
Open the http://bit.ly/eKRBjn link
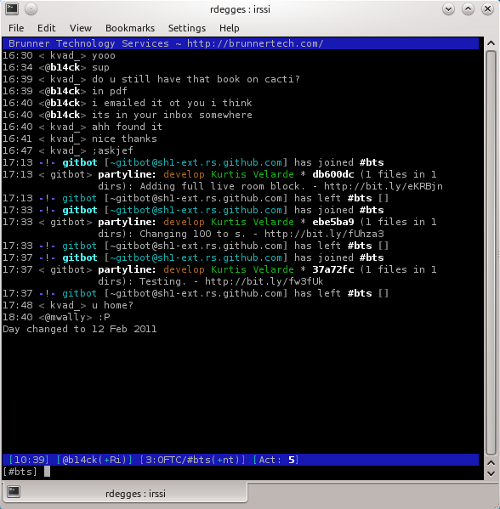coord(383,186)
